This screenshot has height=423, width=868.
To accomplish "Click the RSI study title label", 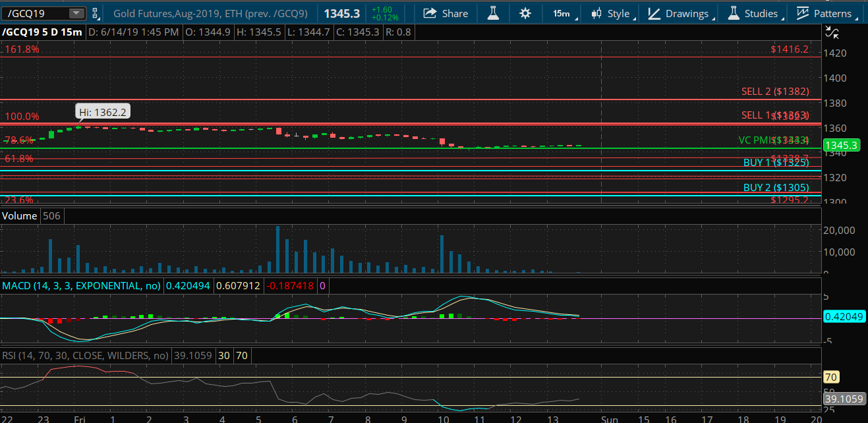I will click(86, 356).
